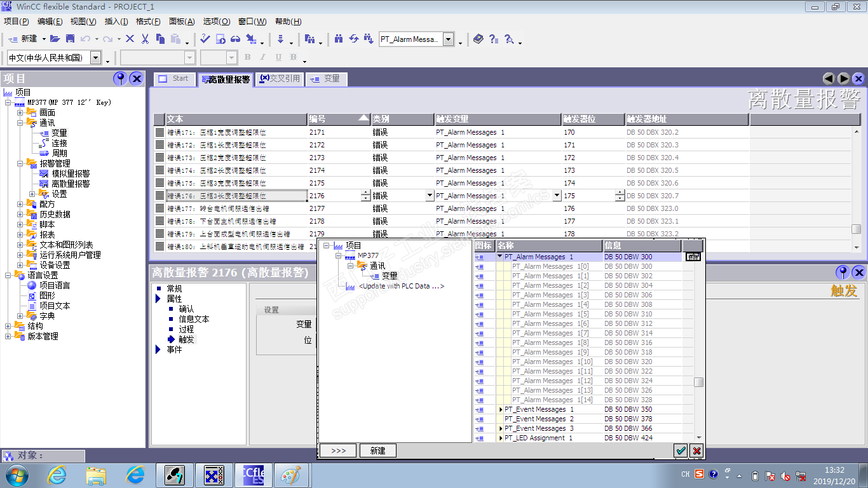Open the 帮助(H) menu
The height and width of the screenshot is (488, 868).
[288, 21]
